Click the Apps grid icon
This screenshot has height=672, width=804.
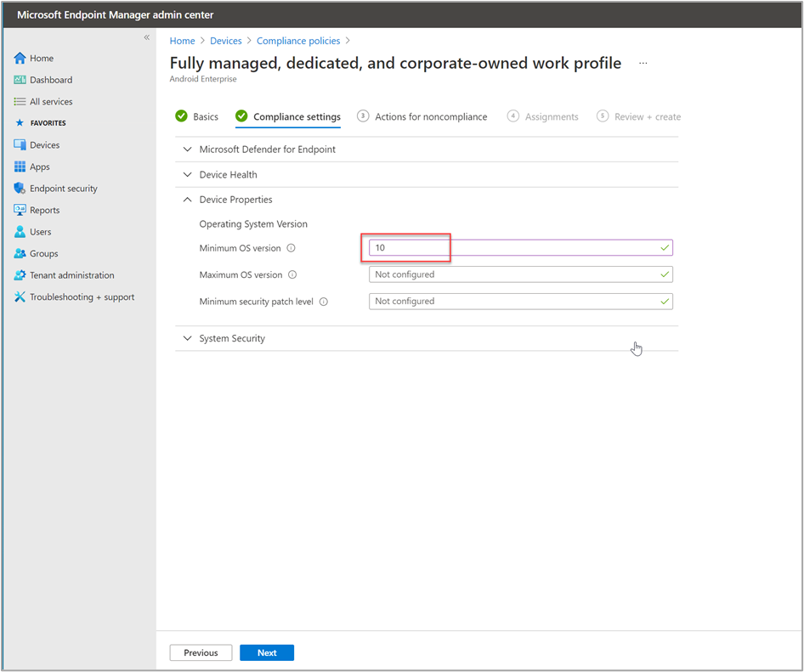(x=20, y=167)
